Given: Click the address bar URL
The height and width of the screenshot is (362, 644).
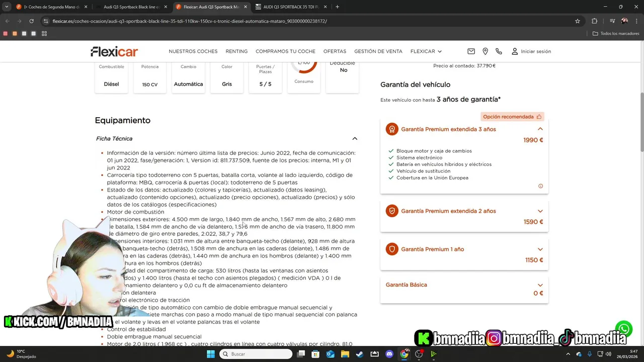Looking at the screenshot, I should tap(190, 21).
